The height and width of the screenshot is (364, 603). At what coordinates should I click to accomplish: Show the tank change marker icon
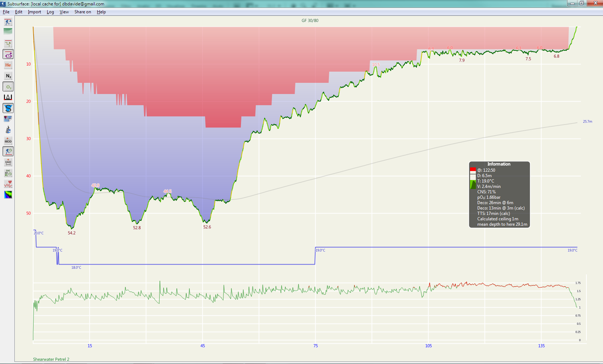pyautogui.click(x=8, y=130)
